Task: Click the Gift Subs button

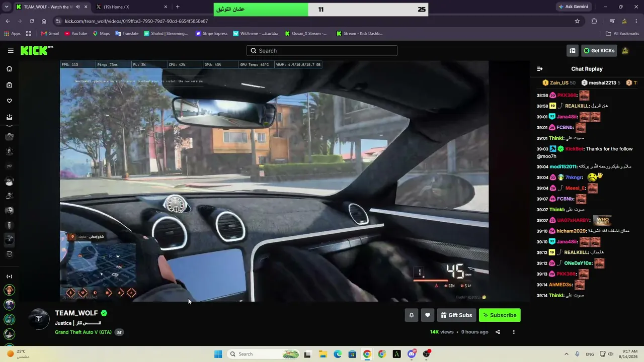Action: (456, 315)
